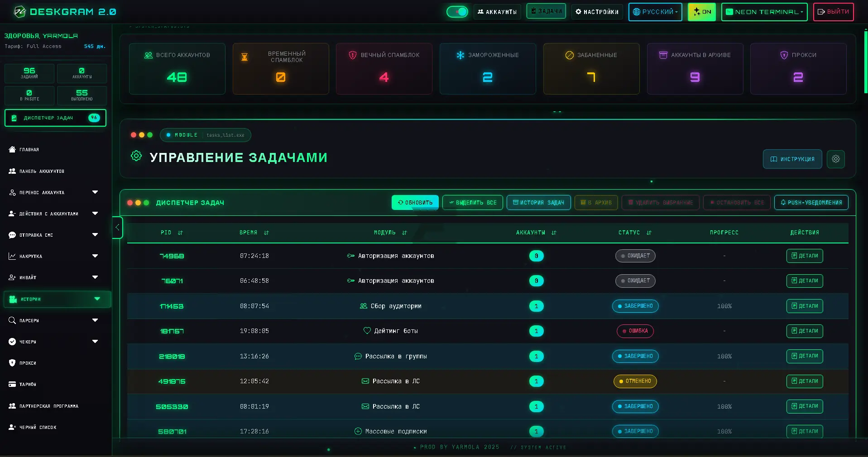Click the Черный список icon
Image resolution: width=868 pixels, height=457 pixels.
pos(12,427)
